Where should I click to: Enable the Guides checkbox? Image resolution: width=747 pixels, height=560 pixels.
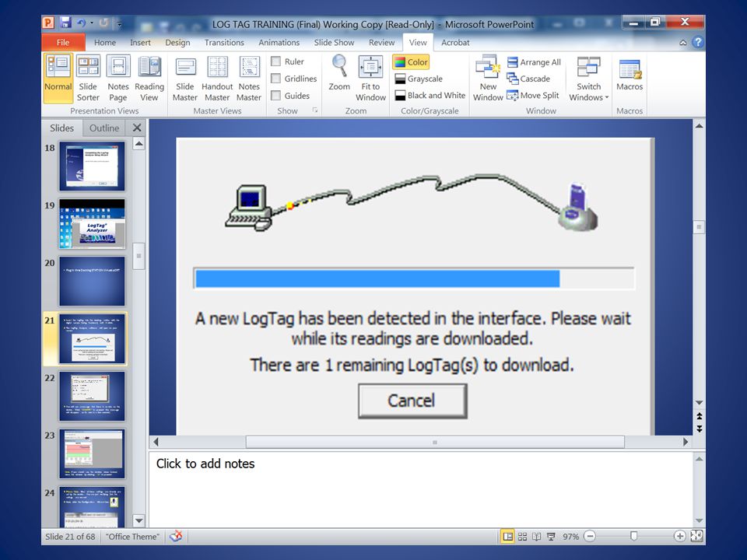tap(275, 96)
